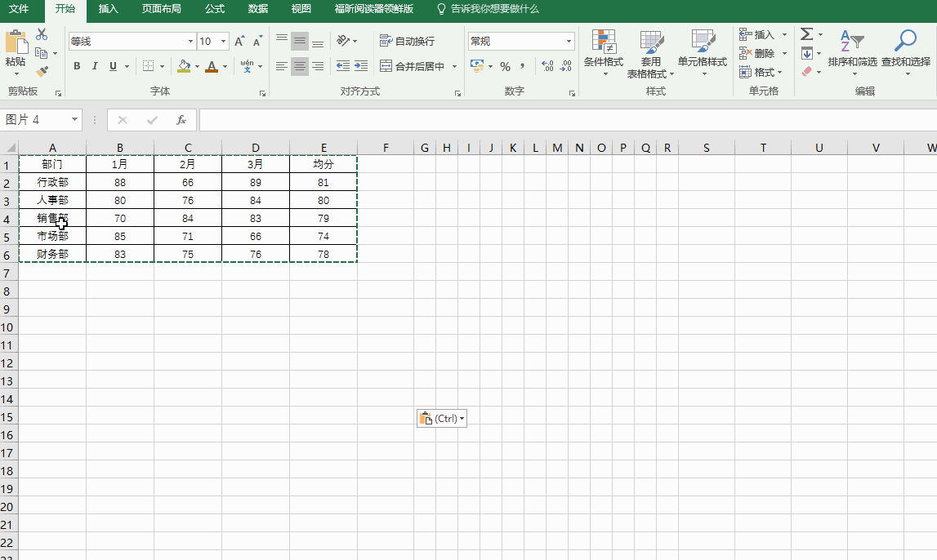
Task: Open the Paste Options (Ctrl) dropdown
Action: click(442, 419)
